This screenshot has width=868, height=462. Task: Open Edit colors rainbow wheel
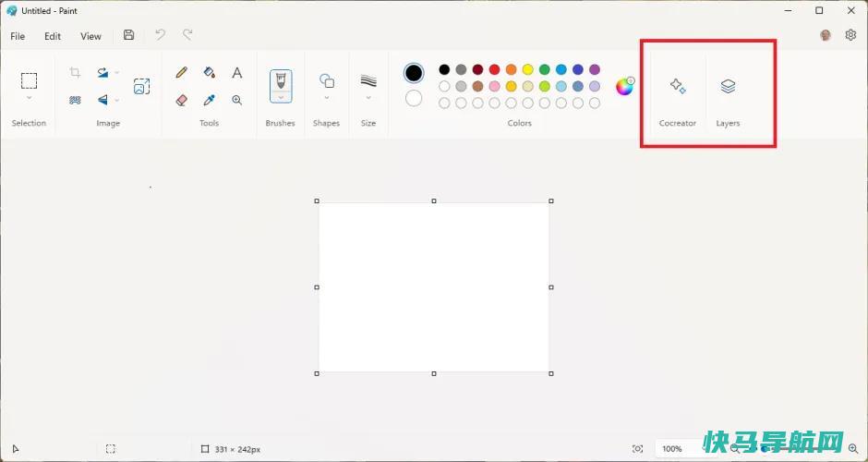(x=625, y=87)
